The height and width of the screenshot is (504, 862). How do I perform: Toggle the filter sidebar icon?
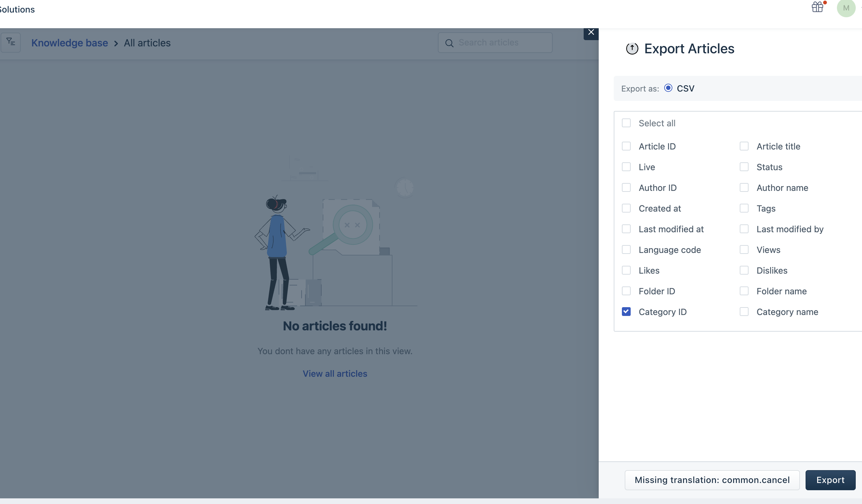(x=11, y=42)
